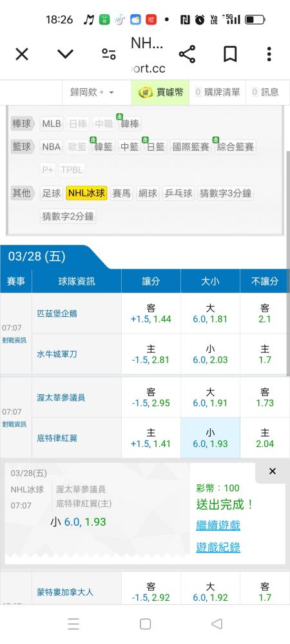Open 對戰資訊 for the Ottawa Detroit match
This screenshot has width=290, height=644.
[x=14, y=424]
